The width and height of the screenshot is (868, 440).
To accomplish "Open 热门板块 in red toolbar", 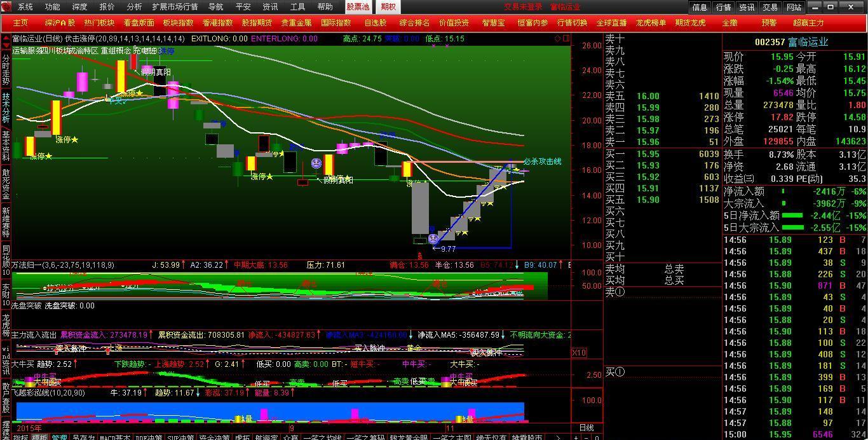I will (x=100, y=22).
